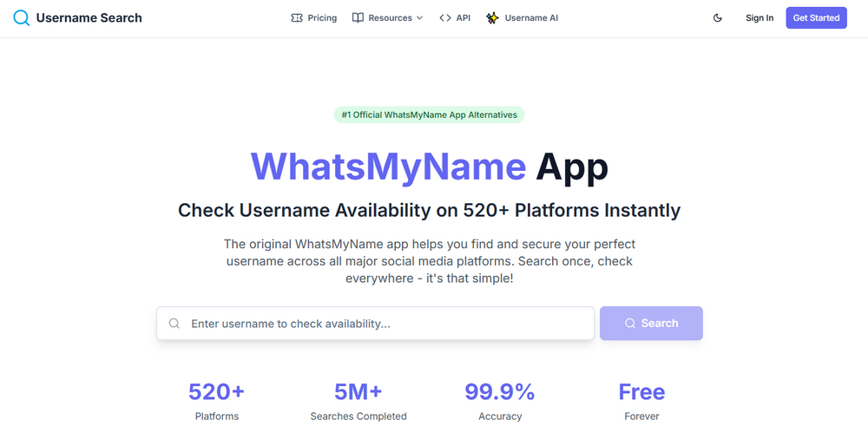Click the Free Forever statistic
The image size is (868, 446).
[641, 403]
